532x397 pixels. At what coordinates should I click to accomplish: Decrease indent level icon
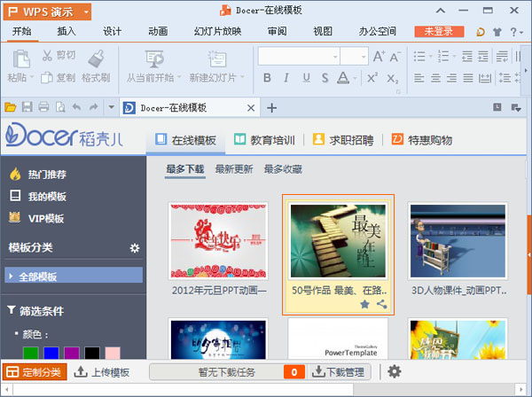pos(467,56)
